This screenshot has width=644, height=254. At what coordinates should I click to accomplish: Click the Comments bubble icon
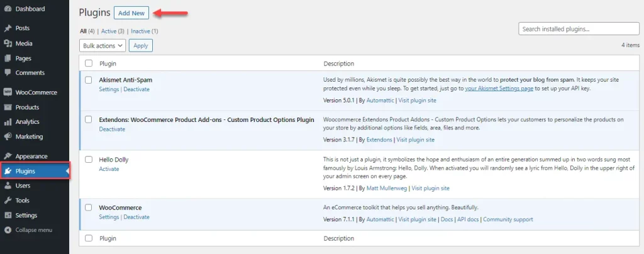pyautogui.click(x=8, y=73)
